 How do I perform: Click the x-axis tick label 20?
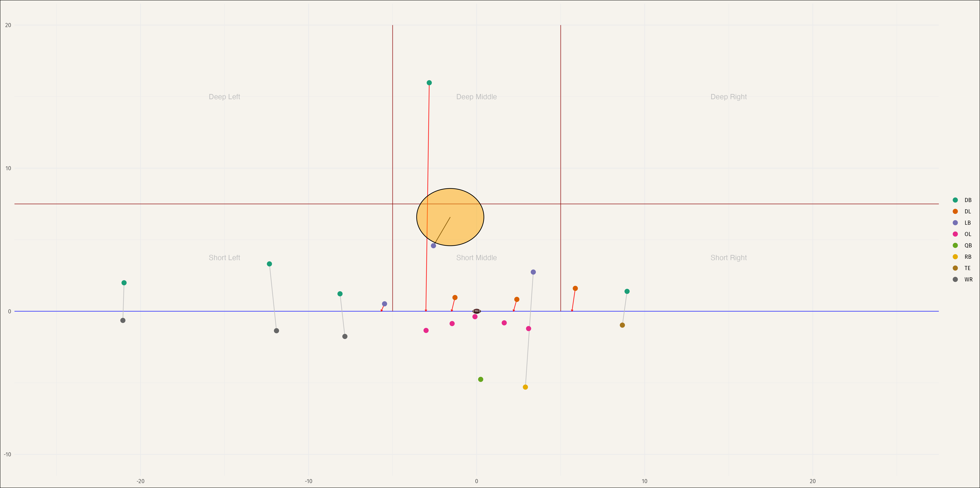[813, 481]
